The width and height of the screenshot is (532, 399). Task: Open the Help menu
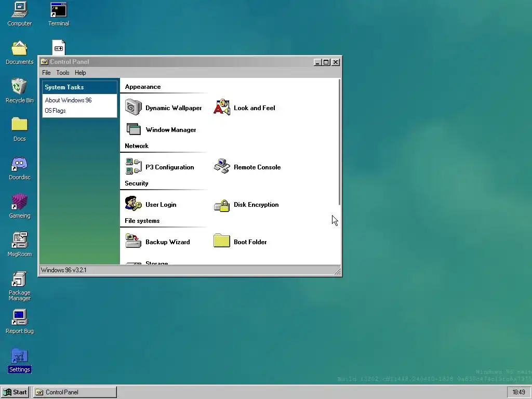(81, 73)
